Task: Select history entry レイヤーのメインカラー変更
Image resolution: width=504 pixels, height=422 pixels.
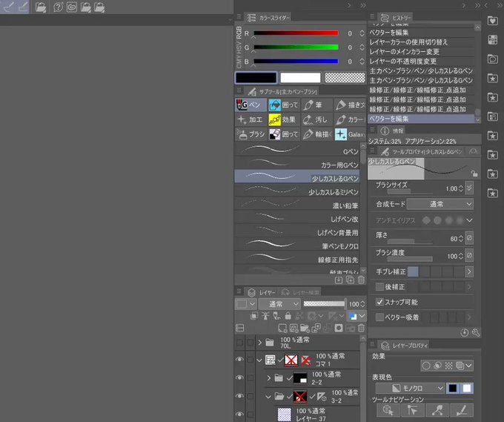Action: click(422, 51)
